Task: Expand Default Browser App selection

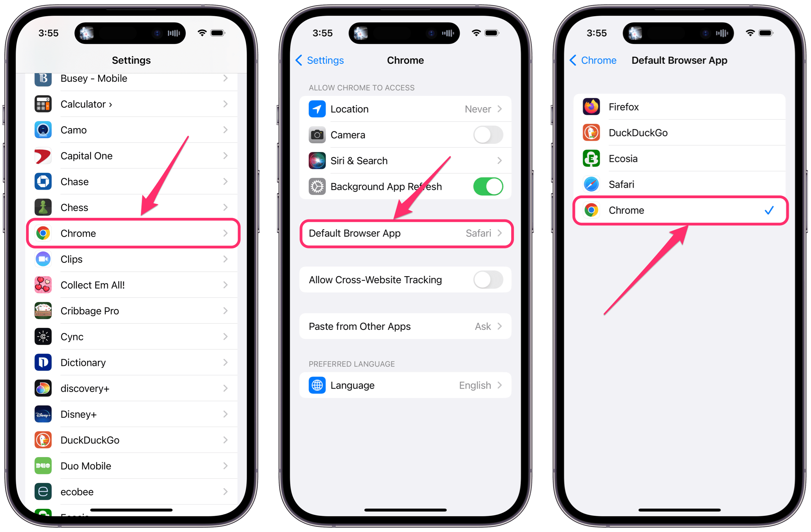Action: tap(406, 233)
